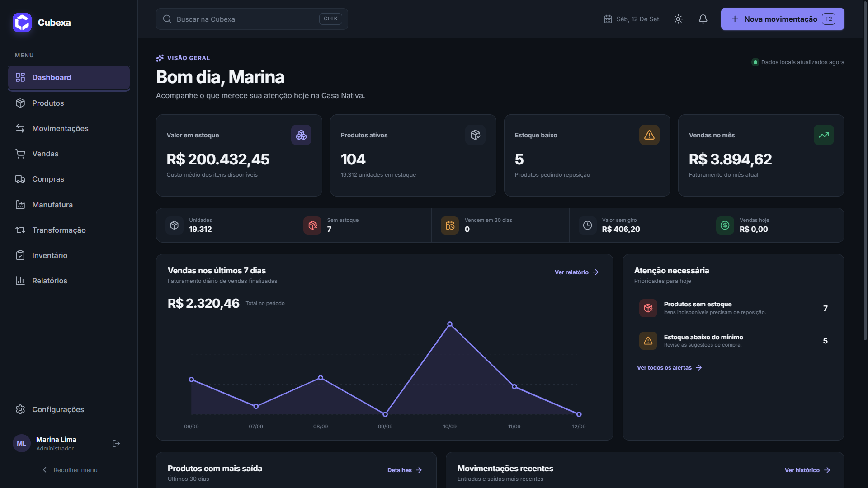Click the Vendas no mês trend icon
The width and height of the screenshot is (868, 488).
coord(824,135)
